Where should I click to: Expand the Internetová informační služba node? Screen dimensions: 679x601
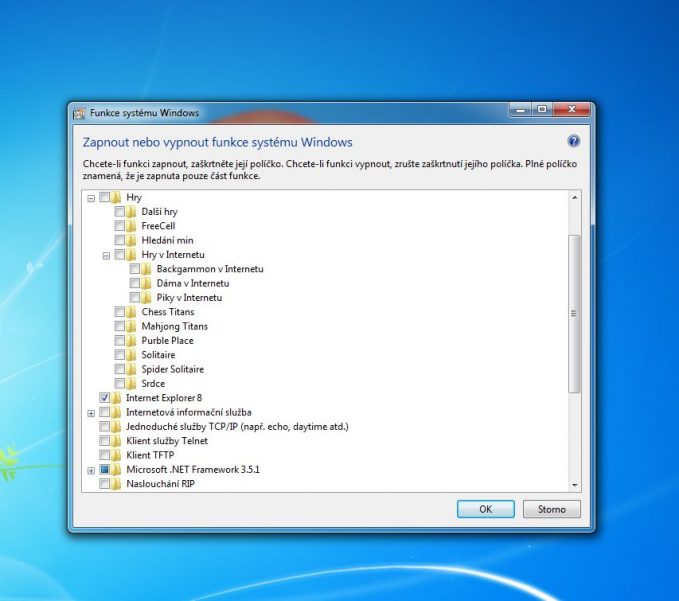pos(91,414)
